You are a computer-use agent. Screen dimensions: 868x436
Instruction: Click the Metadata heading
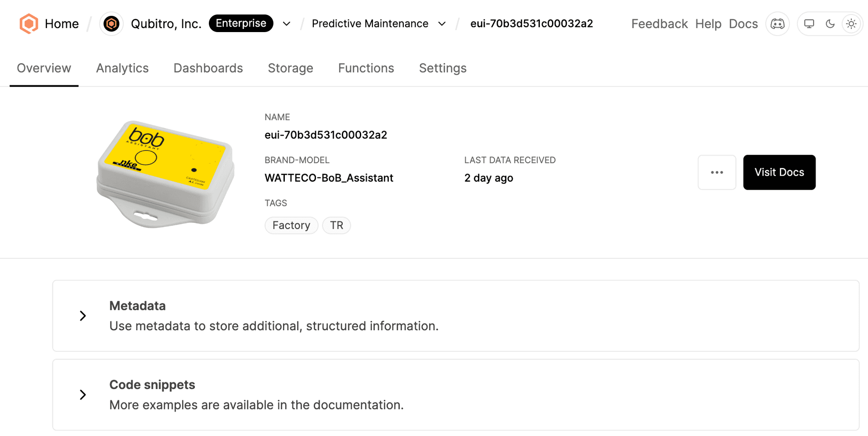tap(137, 306)
